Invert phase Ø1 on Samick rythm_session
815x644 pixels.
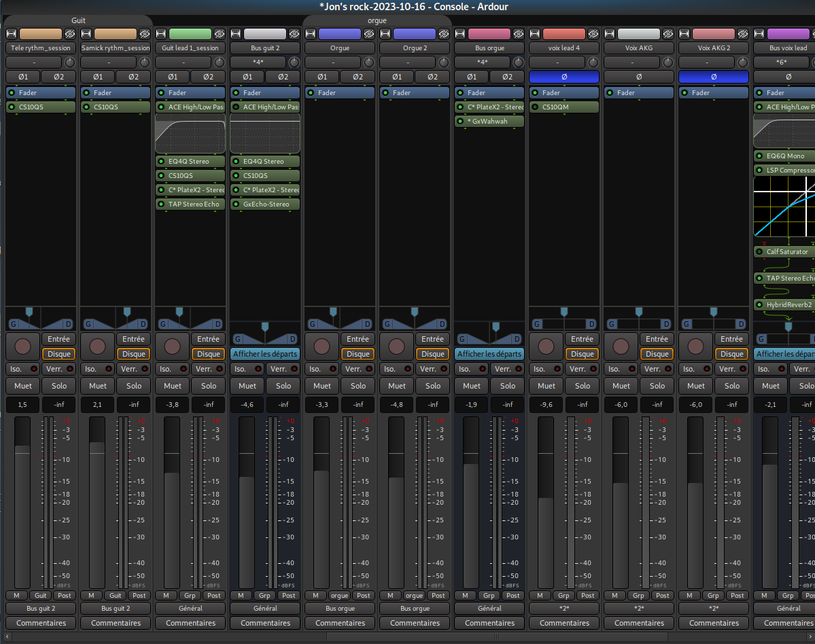click(x=98, y=77)
